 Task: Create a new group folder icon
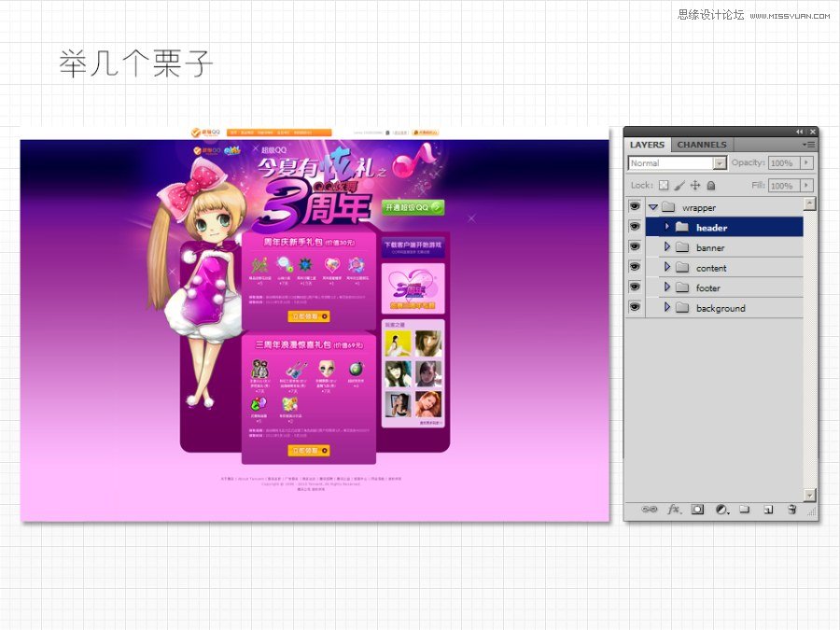[x=745, y=509]
